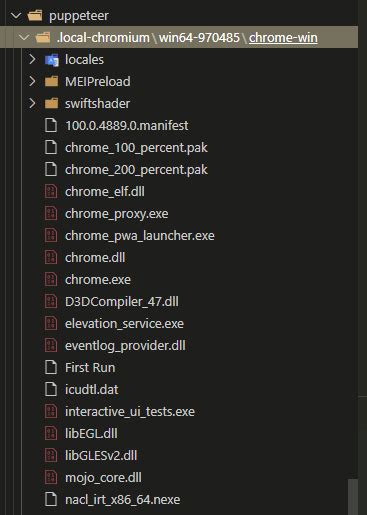367x515 pixels.
Task: Collapse the .local-chromium folder chevron
Action: [24, 38]
